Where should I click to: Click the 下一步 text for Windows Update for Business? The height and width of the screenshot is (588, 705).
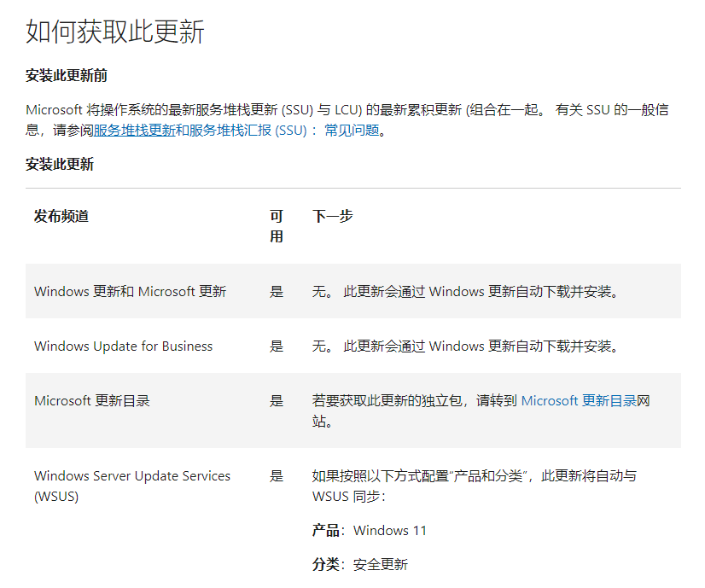[x=465, y=346]
